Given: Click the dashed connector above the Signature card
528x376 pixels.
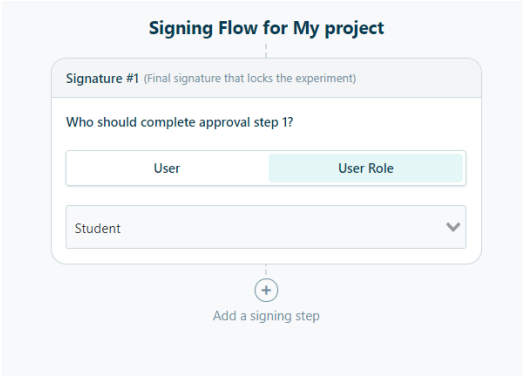Looking at the screenshot, I should click(x=266, y=50).
